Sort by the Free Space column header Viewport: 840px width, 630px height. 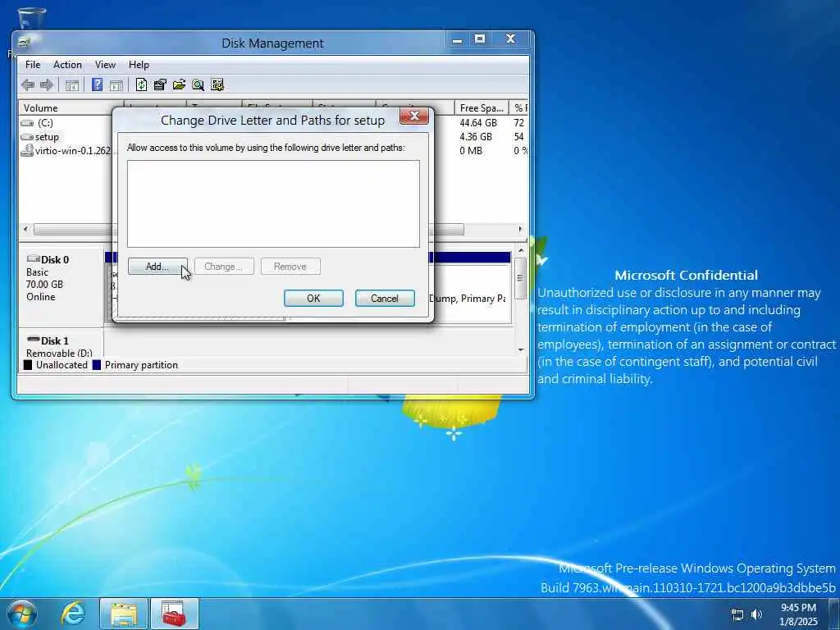click(482, 107)
